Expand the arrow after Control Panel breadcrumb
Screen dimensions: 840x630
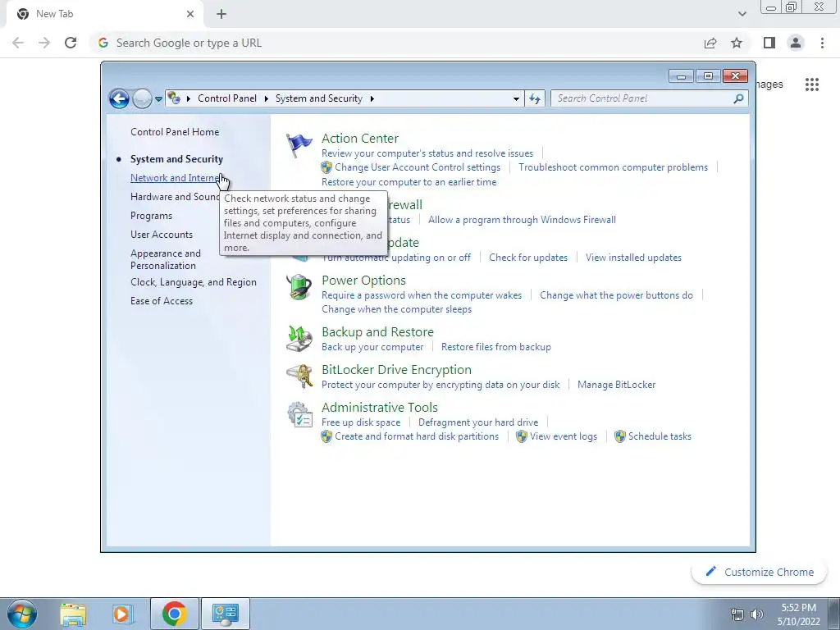tap(267, 98)
